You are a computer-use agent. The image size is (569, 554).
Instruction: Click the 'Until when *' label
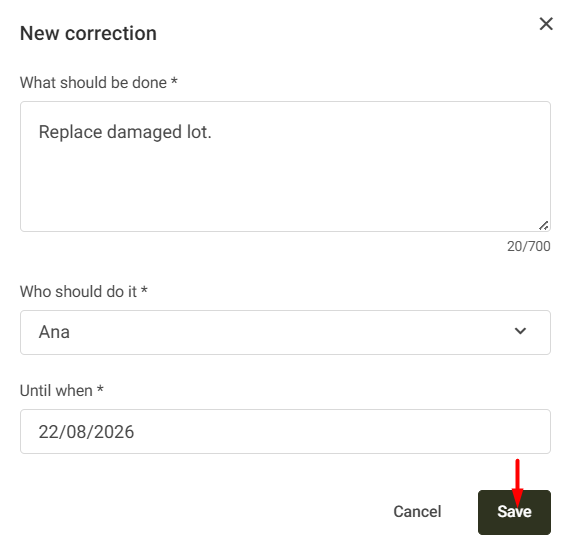pos(62,391)
